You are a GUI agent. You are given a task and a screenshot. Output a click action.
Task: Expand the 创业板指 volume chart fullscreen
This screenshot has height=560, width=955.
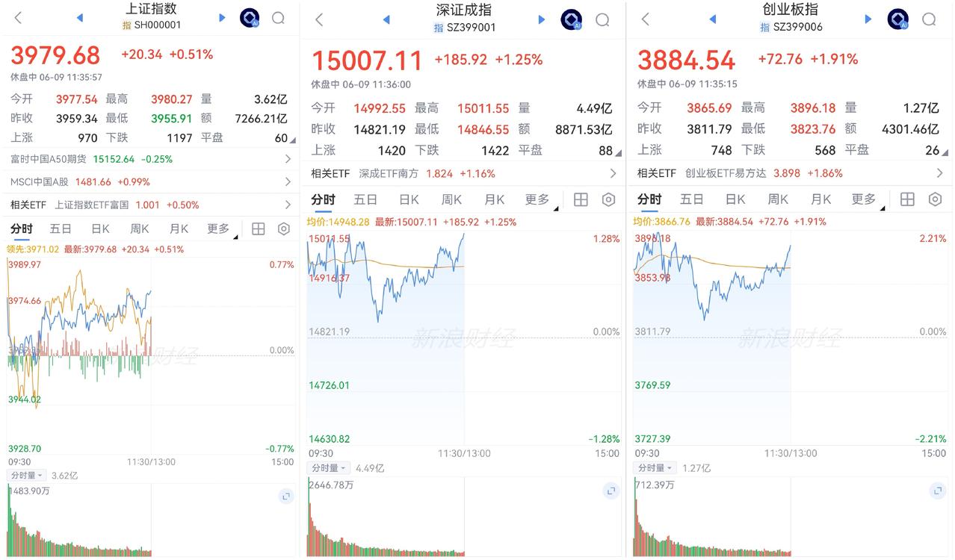[938, 491]
